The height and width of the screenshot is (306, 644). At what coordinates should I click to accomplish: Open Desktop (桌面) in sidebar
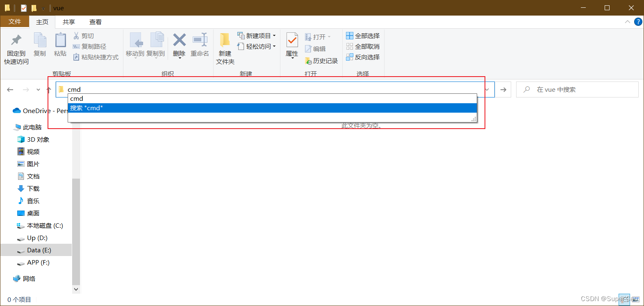pos(29,213)
